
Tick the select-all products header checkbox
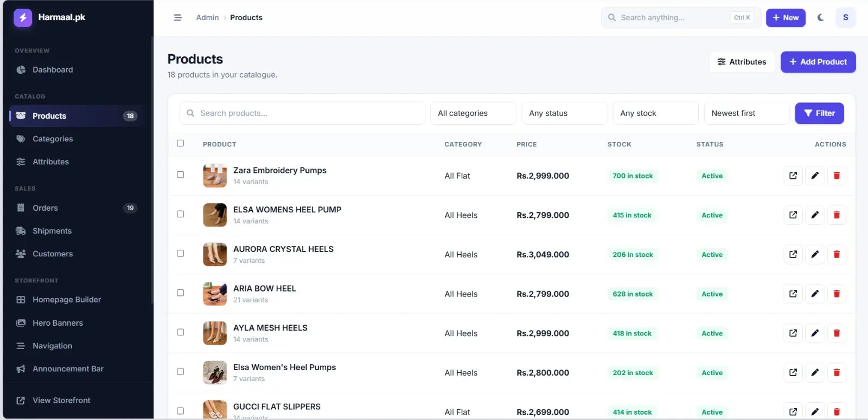click(181, 143)
